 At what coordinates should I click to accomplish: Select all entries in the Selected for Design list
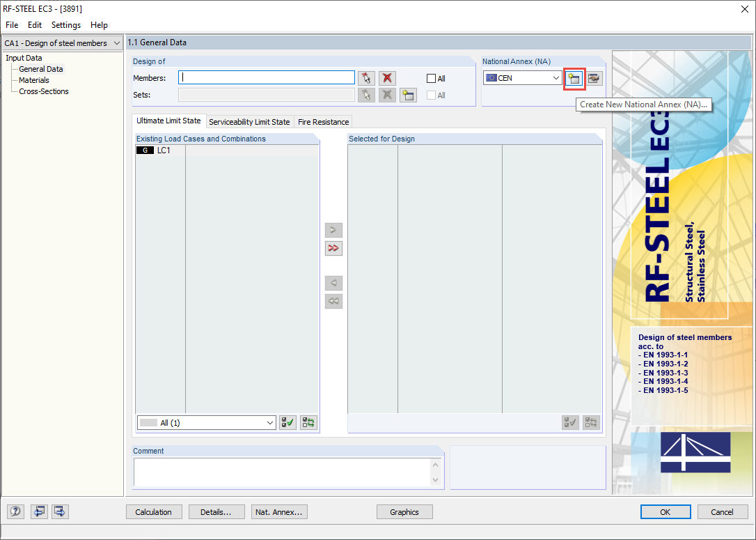[570, 423]
